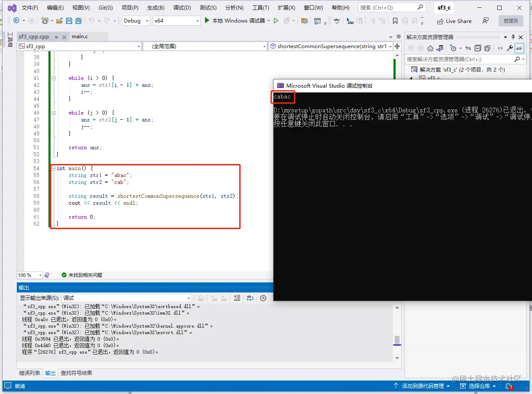Collapse the int main() code block
Viewport: 532px width, 394px height.
[53, 168]
